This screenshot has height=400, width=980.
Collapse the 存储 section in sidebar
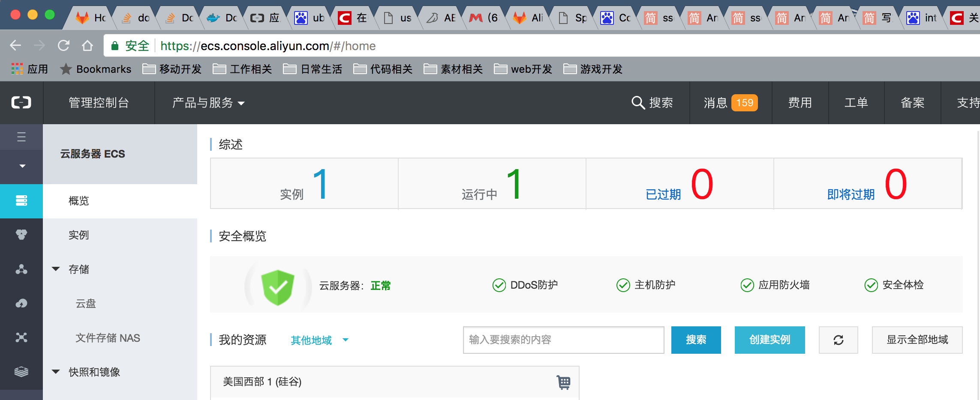(x=56, y=269)
